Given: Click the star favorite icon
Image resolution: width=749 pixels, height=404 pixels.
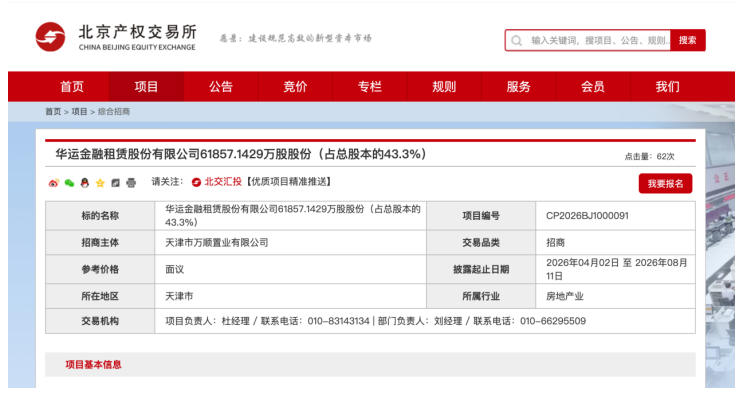Looking at the screenshot, I should (x=100, y=183).
